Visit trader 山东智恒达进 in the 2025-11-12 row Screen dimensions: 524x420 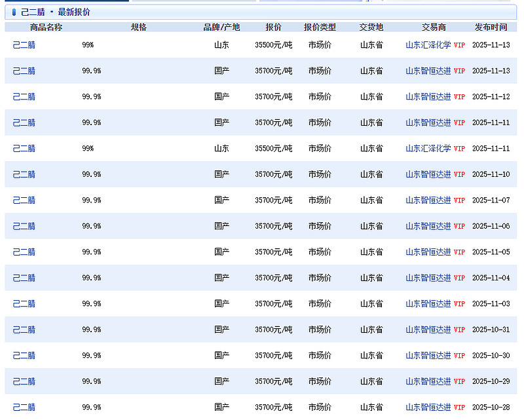428,96
